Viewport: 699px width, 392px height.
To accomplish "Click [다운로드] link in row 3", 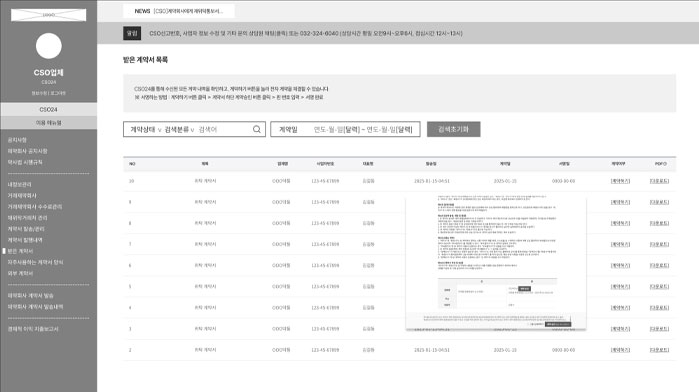I will 659,329.
